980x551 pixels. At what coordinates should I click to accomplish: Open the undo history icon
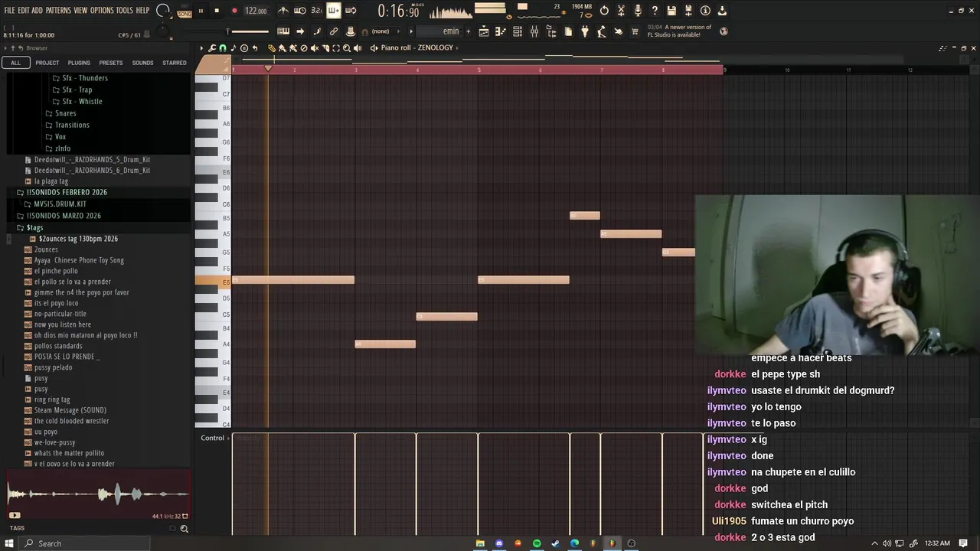point(604,11)
